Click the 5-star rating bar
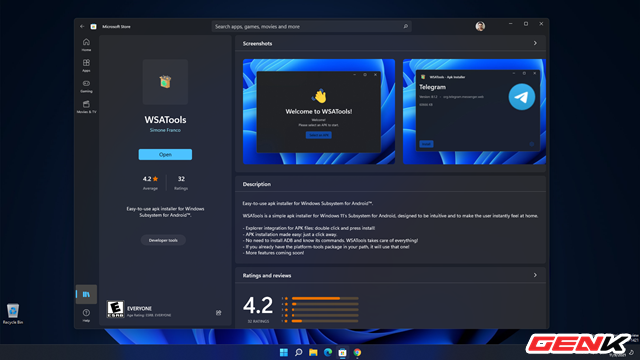Screen dimensions: 640x360 (x=325, y=298)
